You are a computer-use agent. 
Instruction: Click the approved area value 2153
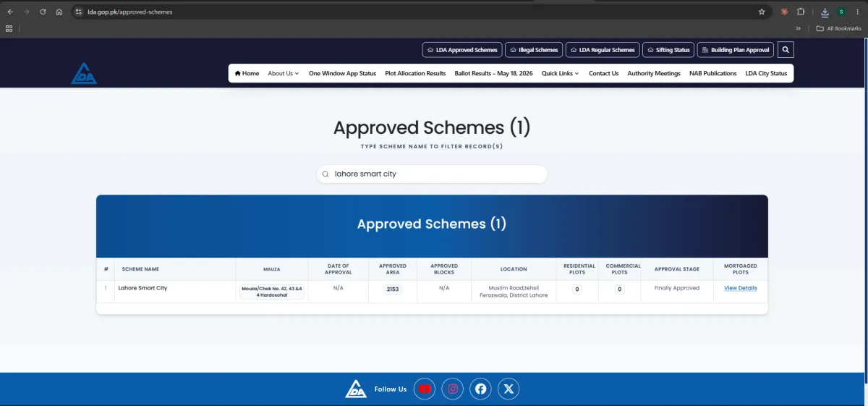tap(393, 289)
